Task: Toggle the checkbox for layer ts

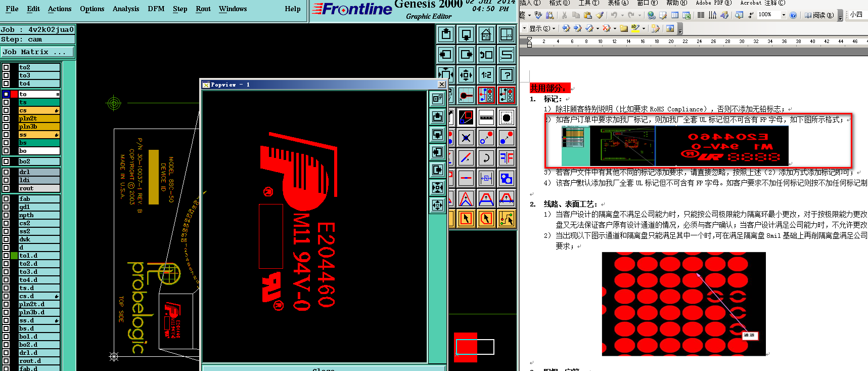Action: tap(6, 102)
